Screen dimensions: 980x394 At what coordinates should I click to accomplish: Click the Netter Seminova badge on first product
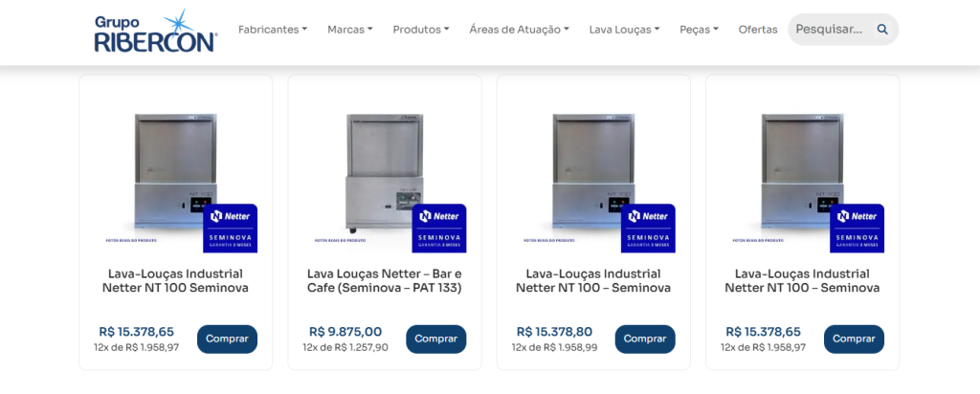click(230, 229)
